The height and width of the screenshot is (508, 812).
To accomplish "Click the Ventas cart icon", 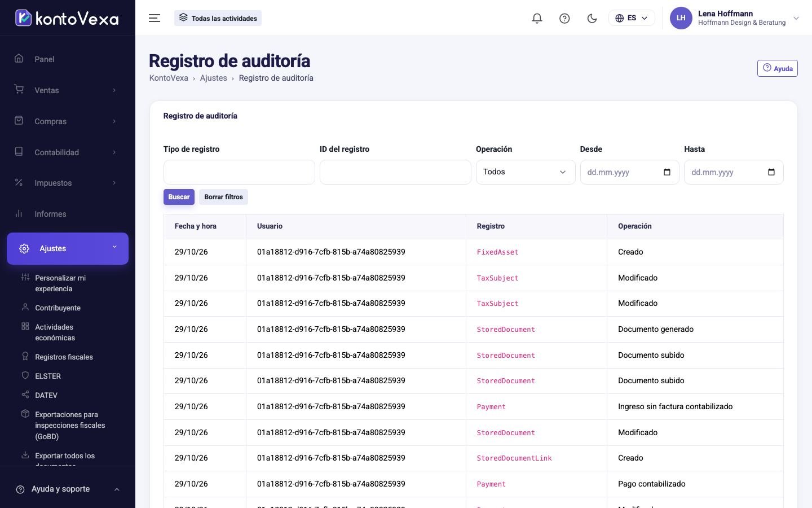I will (x=19, y=89).
